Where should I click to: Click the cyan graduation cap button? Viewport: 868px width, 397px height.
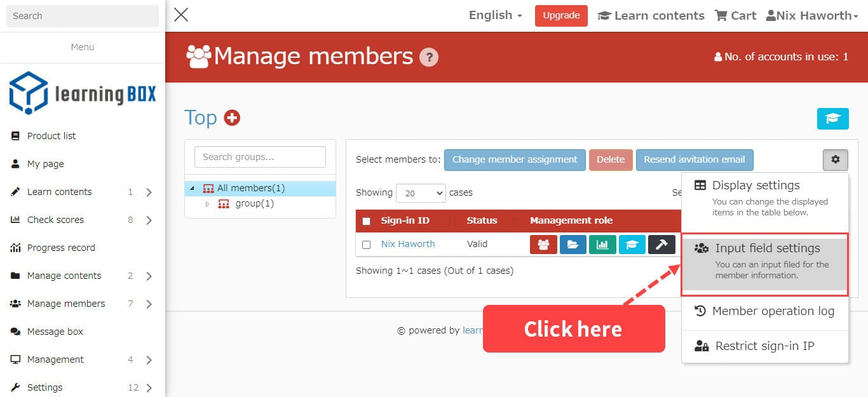coord(832,118)
